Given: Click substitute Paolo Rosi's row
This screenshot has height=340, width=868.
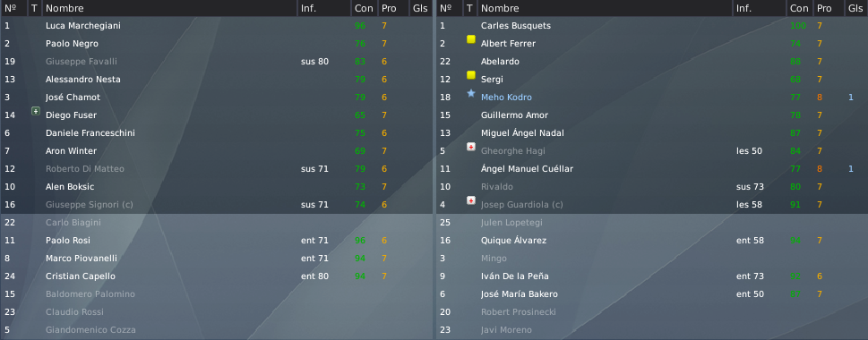Looking at the screenshot, I should (x=216, y=241).
